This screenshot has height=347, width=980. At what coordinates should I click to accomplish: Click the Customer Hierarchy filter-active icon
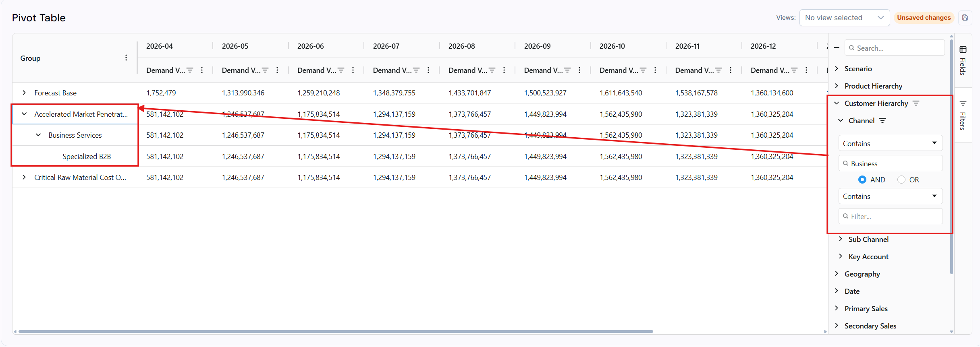916,103
